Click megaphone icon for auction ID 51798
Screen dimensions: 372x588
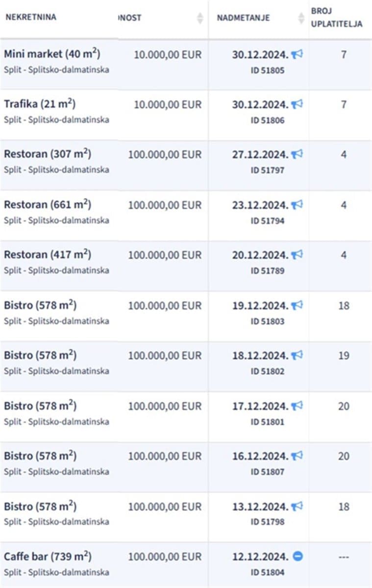pos(297,506)
